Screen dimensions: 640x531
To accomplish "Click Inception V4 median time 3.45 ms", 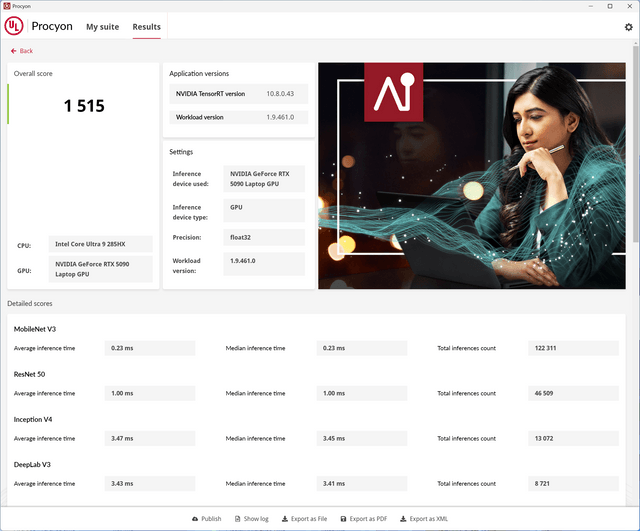I will pos(362,438).
